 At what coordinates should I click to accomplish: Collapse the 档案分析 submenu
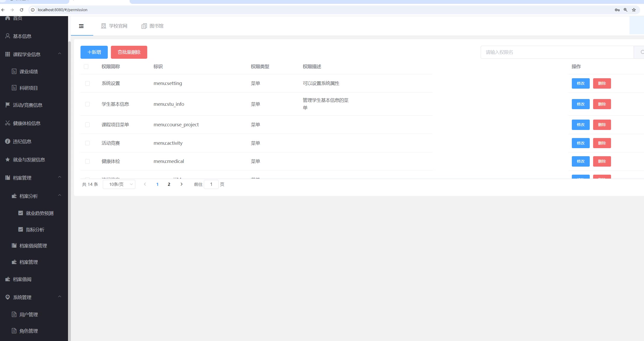(59, 195)
